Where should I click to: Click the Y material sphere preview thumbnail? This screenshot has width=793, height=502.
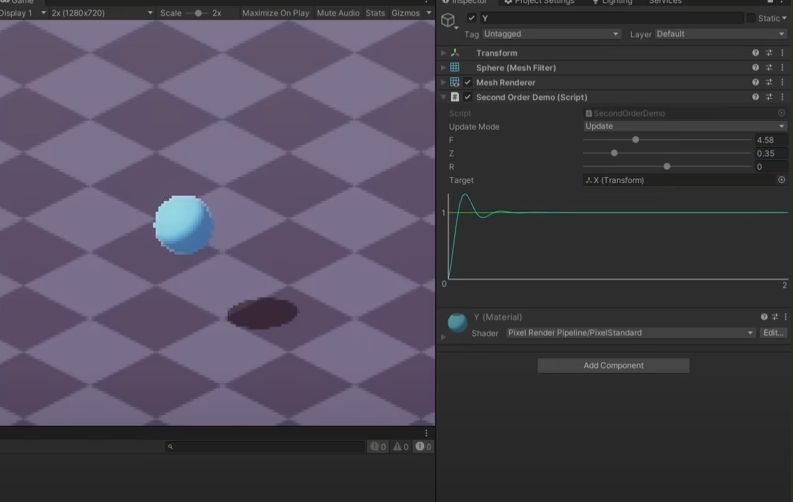(457, 323)
